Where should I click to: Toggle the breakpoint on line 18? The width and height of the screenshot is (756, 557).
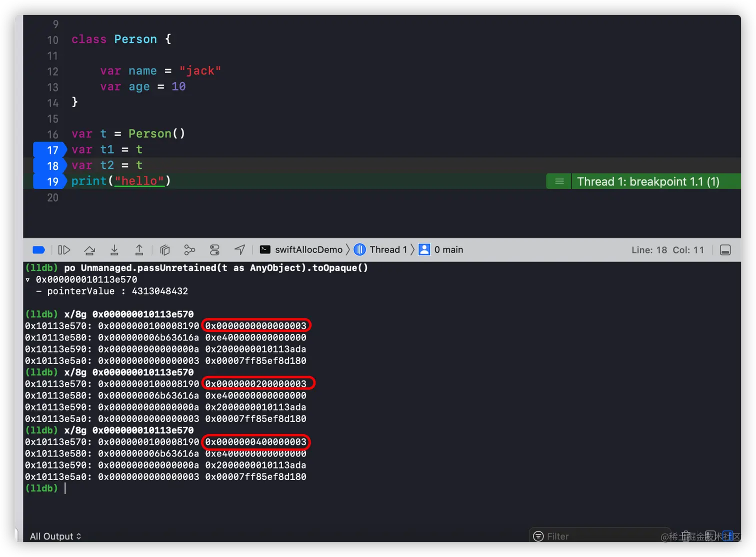tap(49, 165)
